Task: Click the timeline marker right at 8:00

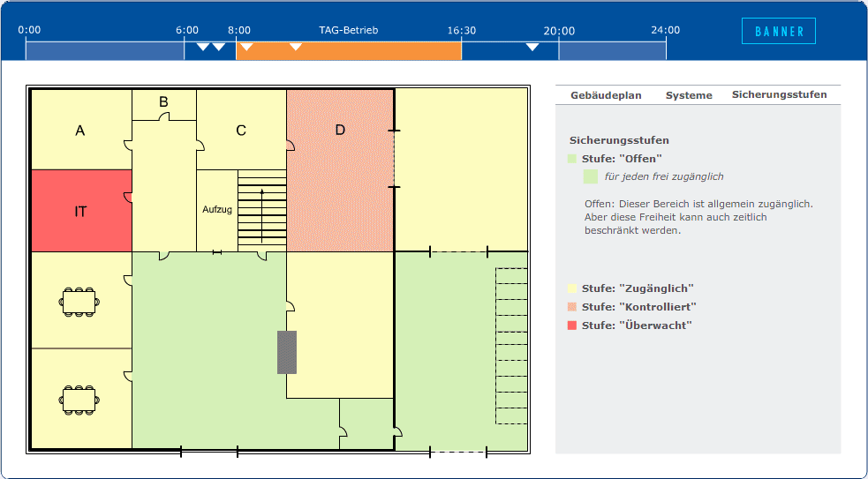Action: [246, 47]
